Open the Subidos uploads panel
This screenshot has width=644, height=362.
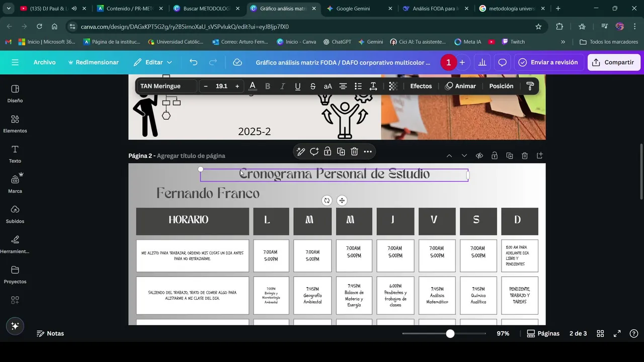pyautogui.click(x=15, y=214)
